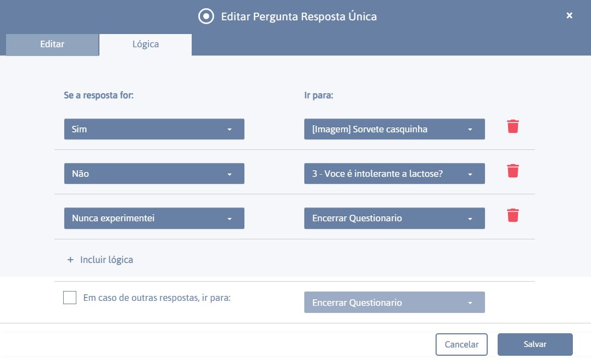
Task: Cancel editing with the Cancelar button
Action: tap(461, 344)
